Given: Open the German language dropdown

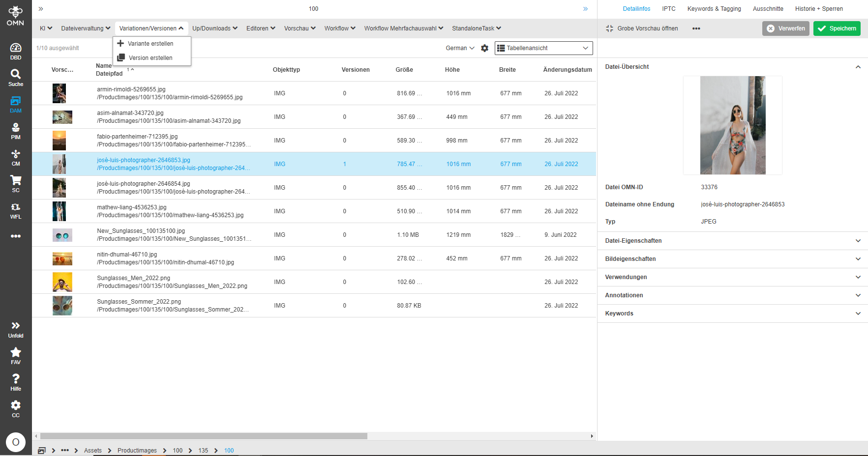Looking at the screenshot, I should pyautogui.click(x=458, y=48).
